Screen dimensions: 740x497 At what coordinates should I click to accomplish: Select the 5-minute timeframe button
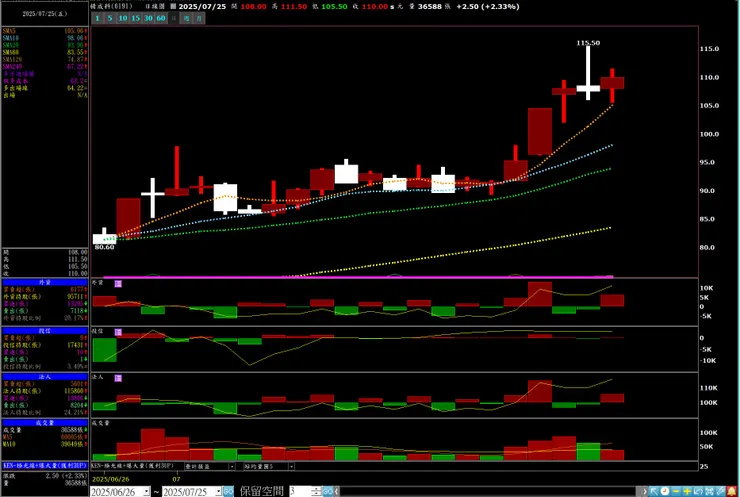pos(109,18)
